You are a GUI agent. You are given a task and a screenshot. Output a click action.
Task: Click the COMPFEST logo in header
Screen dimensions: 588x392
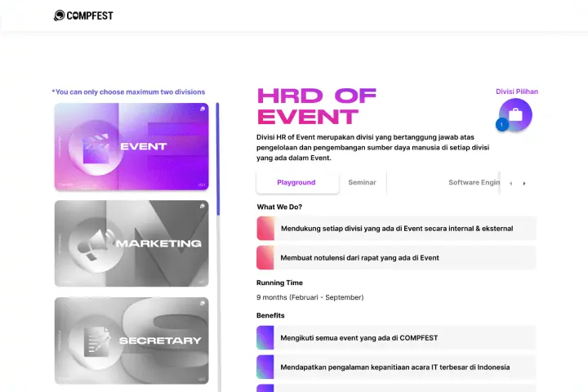83,16
